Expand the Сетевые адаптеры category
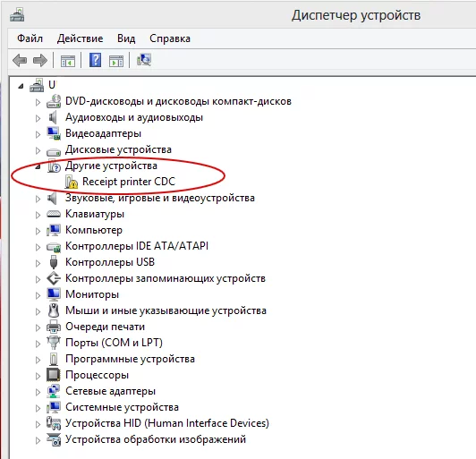Screen dimensions: 476x459 38,392
